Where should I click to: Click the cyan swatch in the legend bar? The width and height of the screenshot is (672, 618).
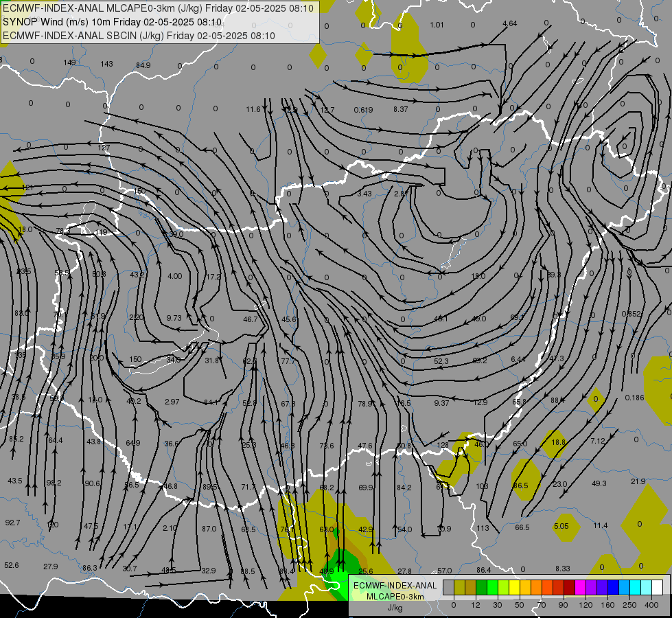636,588
